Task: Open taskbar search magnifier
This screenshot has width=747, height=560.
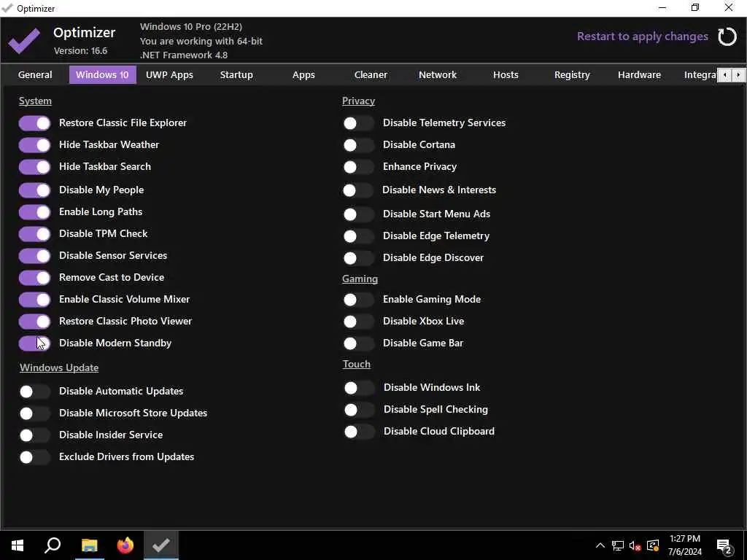Action: (53, 545)
